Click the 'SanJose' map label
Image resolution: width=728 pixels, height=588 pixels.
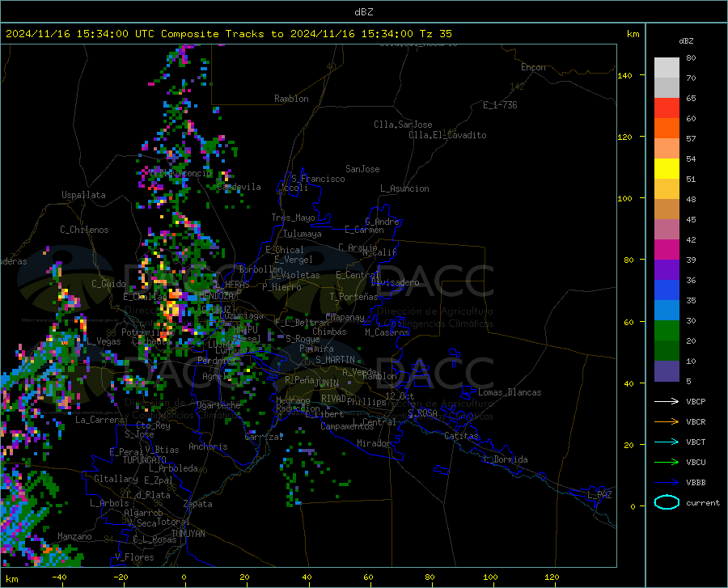point(362,169)
